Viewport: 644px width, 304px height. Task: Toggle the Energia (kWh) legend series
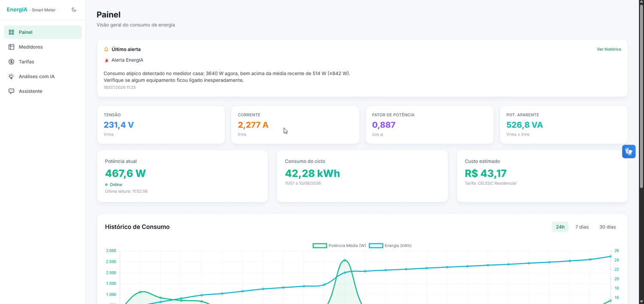coord(390,246)
